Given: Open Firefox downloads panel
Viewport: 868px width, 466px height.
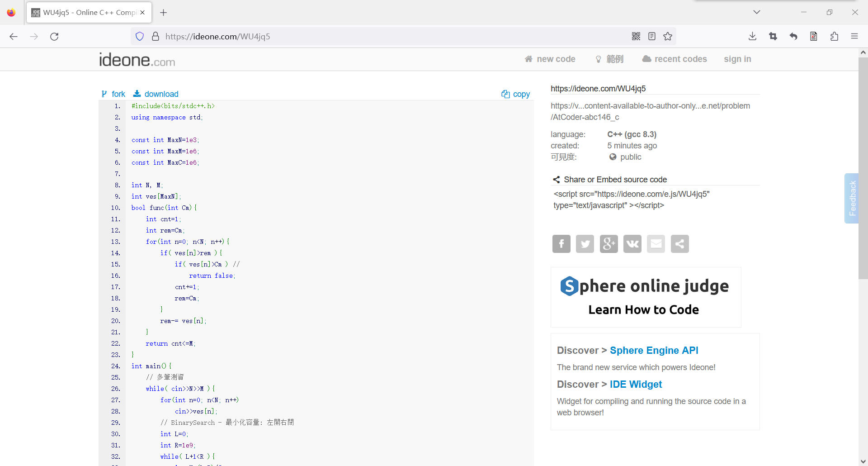Looking at the screenshot, I should click(x=753, y=37).
